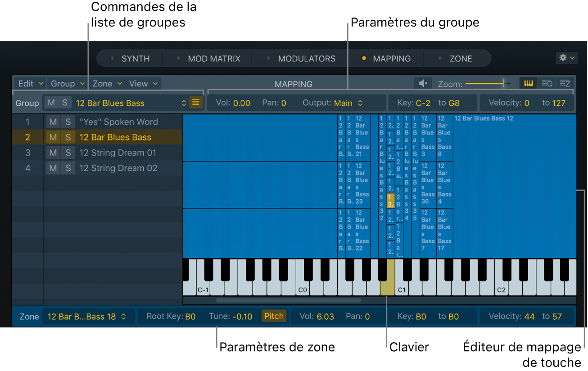
Task: Open the Edit menu
Action: pos(31,84)
